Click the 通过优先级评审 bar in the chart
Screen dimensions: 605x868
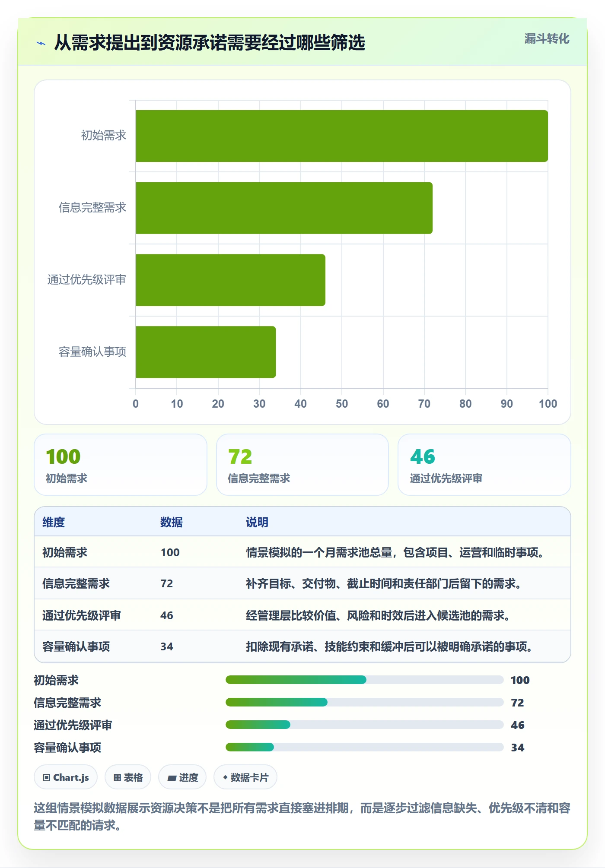230,280
